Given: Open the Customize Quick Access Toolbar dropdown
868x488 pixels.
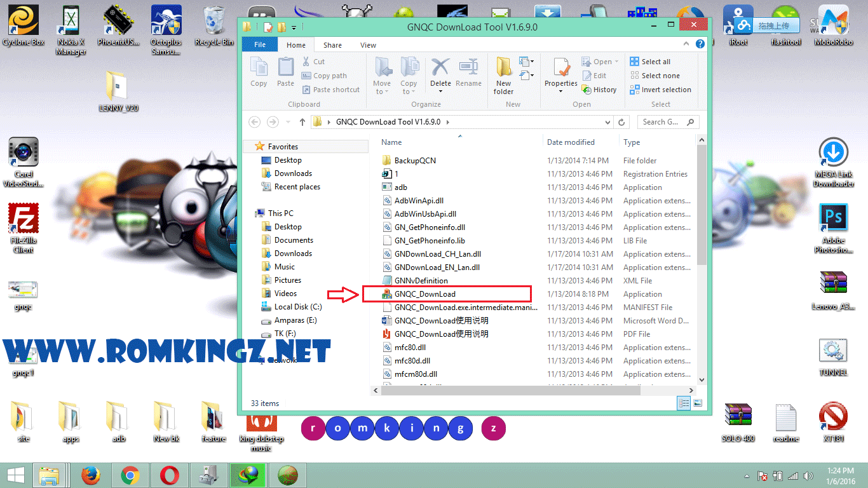Looking at the screenshot, I should [x=294, y=27].
